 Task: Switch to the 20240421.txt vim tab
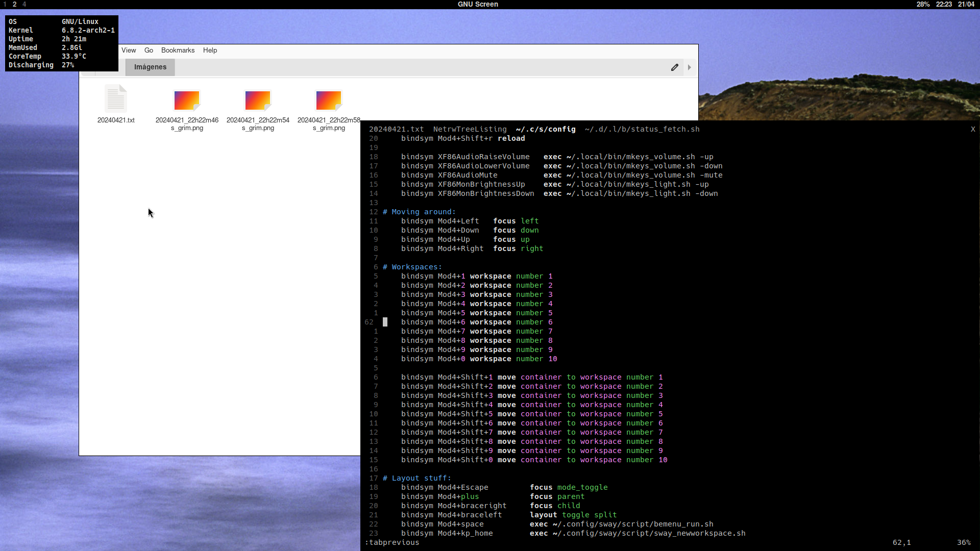pyautogui.click(x=396, y=130)
